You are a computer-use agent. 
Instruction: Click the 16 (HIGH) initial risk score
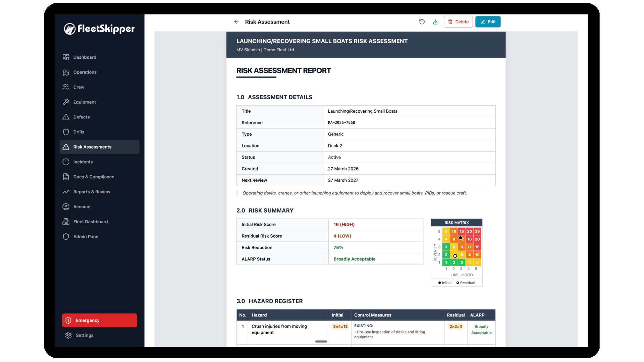344,225
